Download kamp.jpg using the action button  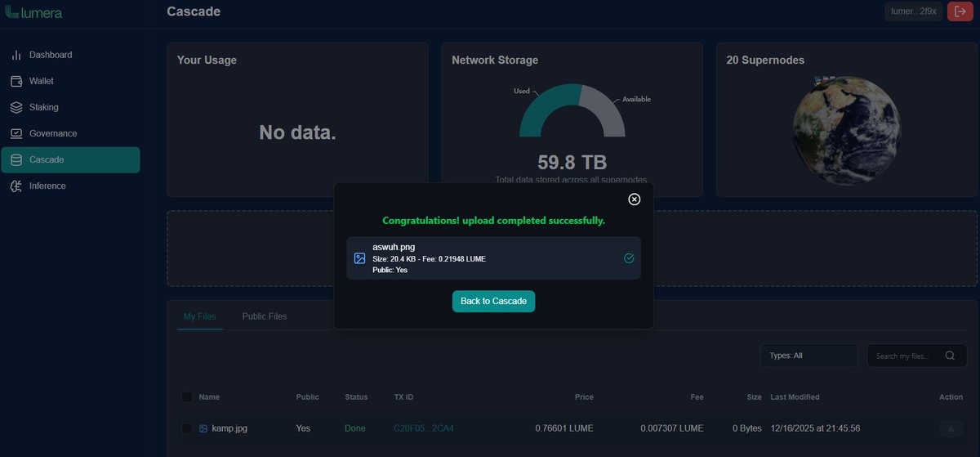951,428
